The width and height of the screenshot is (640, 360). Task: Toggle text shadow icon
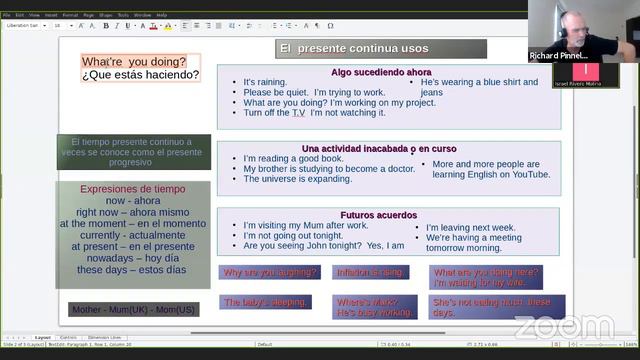(142, 26)
